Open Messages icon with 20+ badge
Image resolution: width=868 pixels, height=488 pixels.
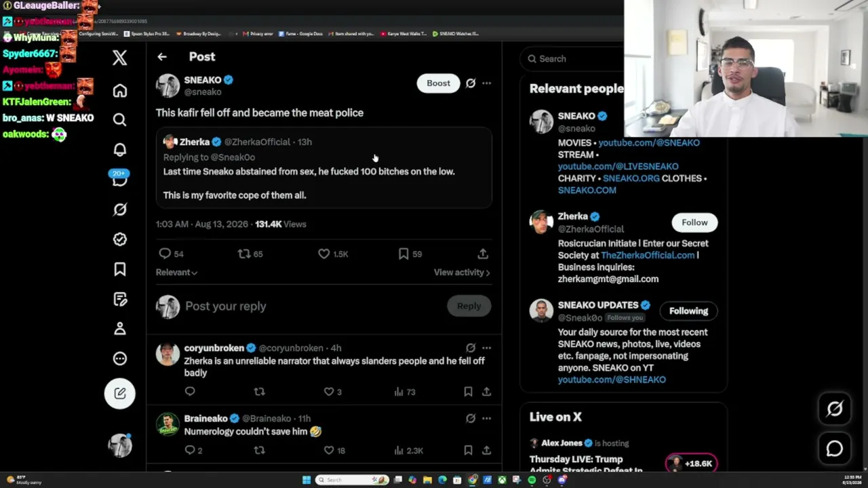(x=120, y=179)
